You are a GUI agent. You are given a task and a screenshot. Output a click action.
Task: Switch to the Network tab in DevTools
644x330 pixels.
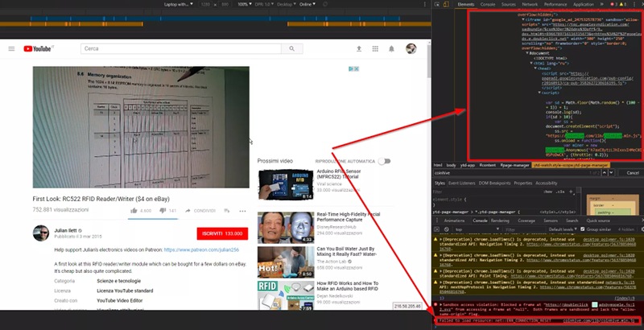tap(530, 4)
